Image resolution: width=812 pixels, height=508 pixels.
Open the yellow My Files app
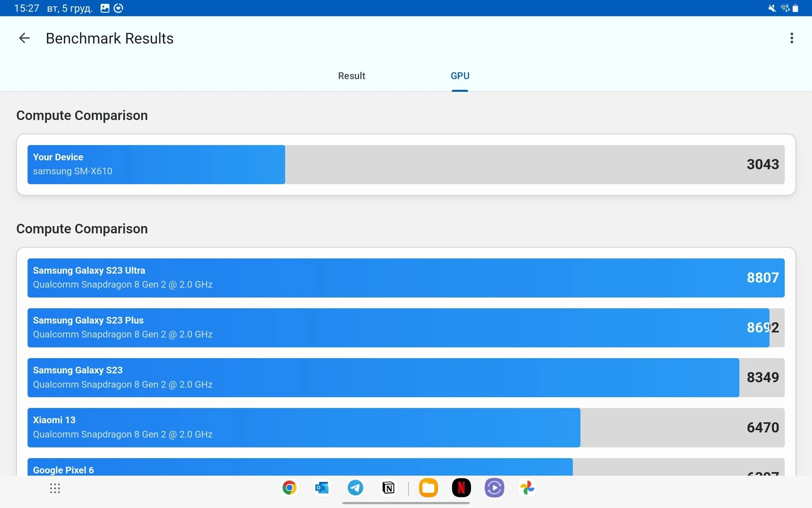428,488
